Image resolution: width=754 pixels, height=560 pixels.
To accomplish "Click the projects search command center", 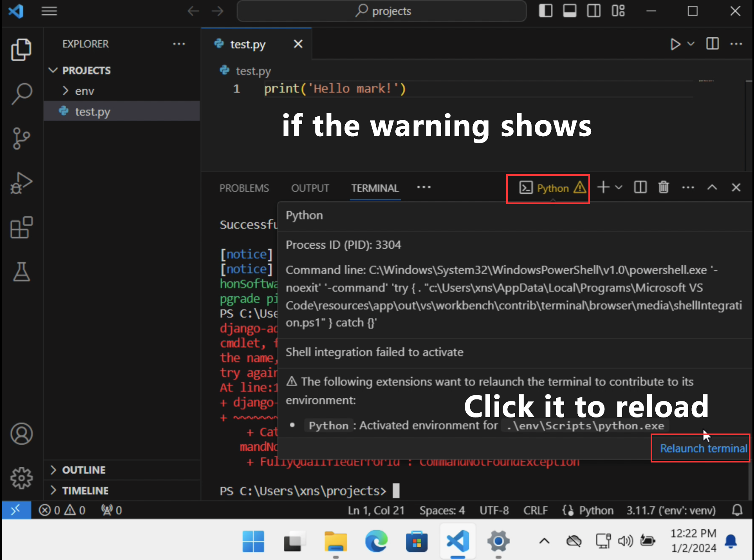I will 382,11.
